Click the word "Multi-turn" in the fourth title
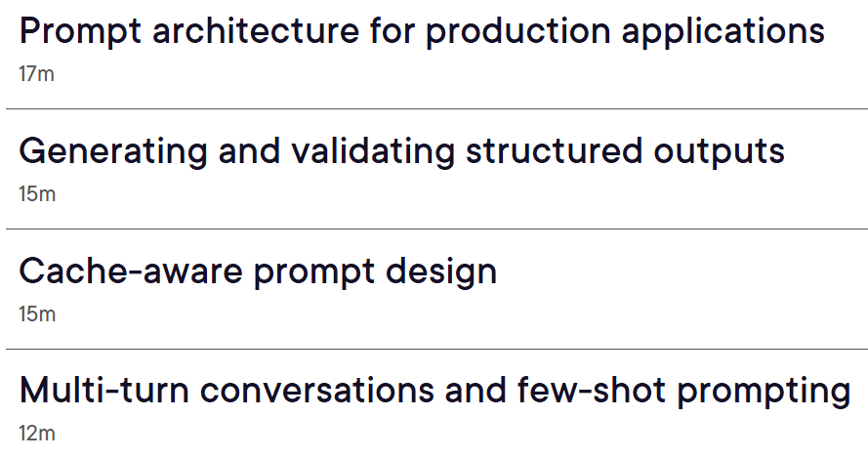Viewport: 868px width, 459px height. click(x=104, y=391)
